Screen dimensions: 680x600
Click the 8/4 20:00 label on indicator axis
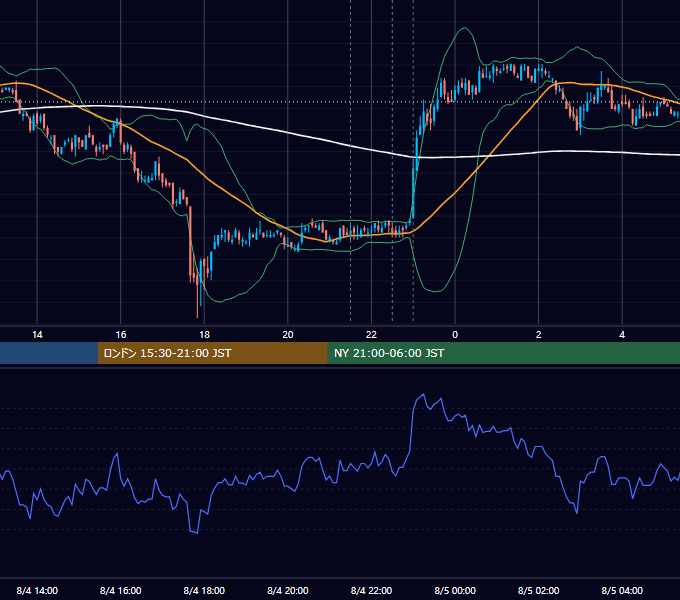pos(288,591)
